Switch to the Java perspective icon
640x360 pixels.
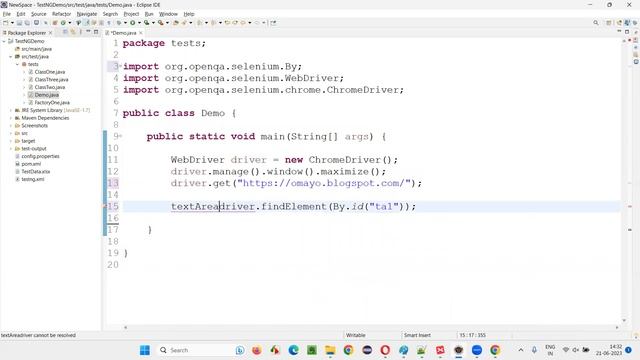click(x=627, y=23)
